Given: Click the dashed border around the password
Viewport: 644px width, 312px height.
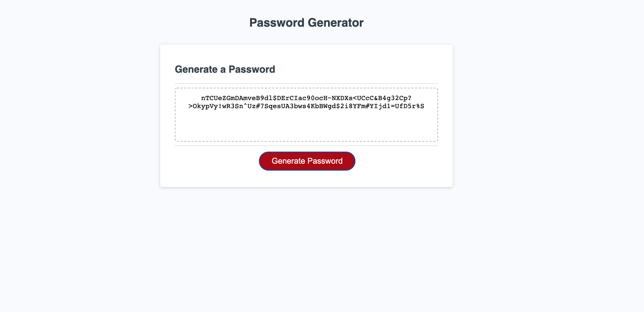Looking at the screenshot, I should pyautogui.click(x=306, y=87).
